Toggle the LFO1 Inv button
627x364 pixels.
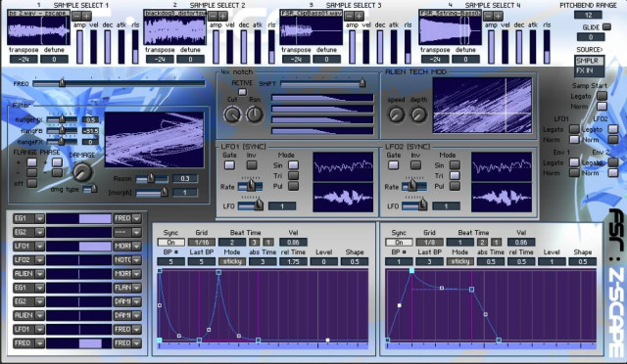(x=252, y=165)
